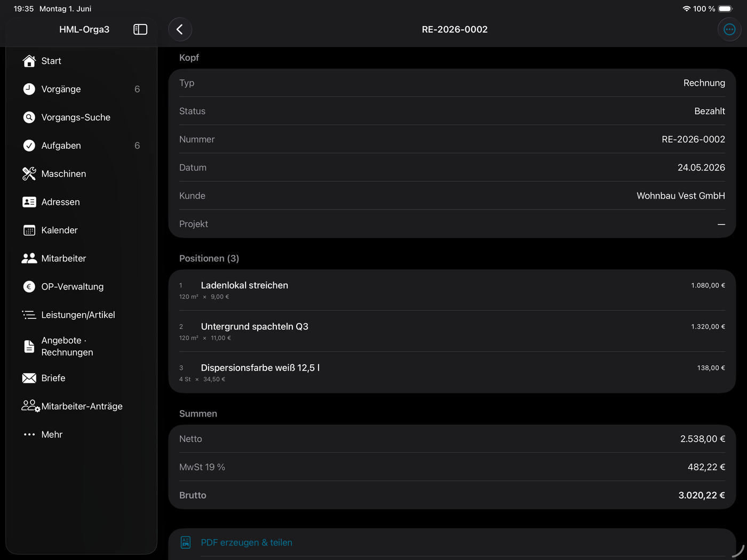This screenshot has width=747, height=560.
Task: Check the battery status icon
Action: point(726,9)
